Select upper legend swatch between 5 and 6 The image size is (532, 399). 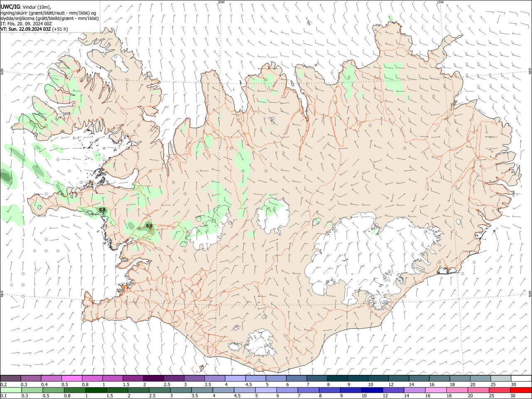click(x=276, y=378)
